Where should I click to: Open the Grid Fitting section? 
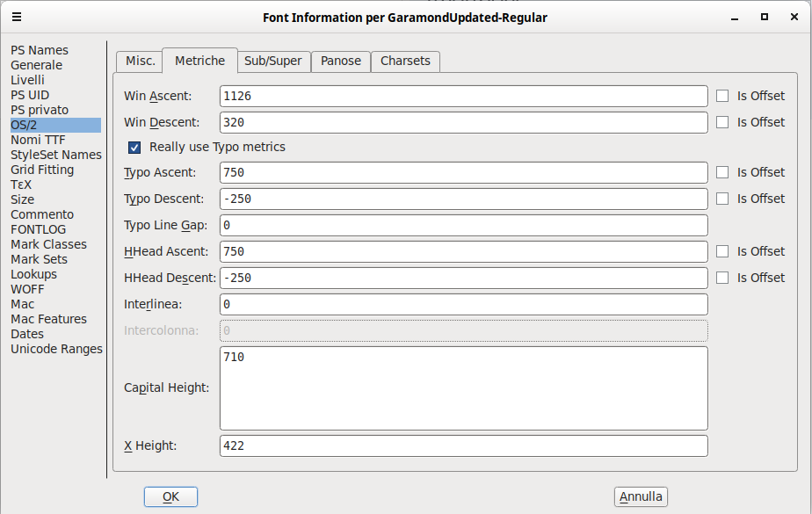click(x=42, y=170)
